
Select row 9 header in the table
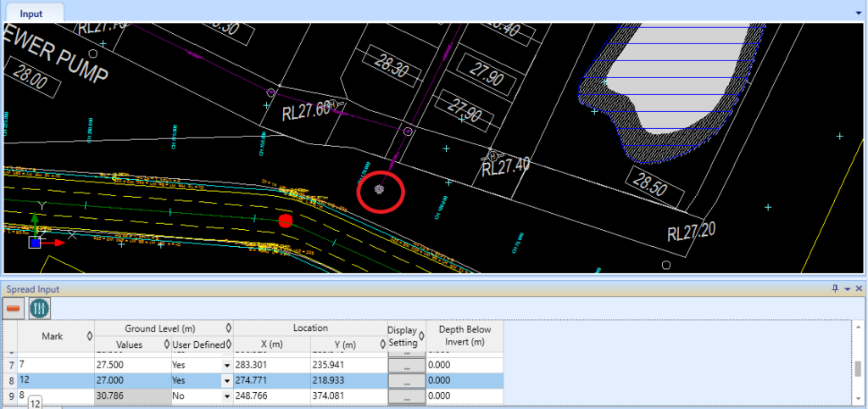point(10,395)
